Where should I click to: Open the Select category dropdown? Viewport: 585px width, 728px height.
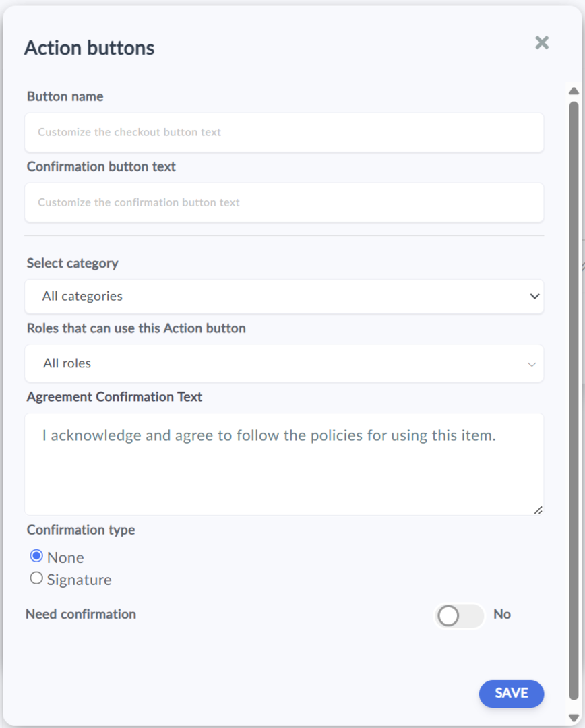pyautogui.click(x=284, y=296)
